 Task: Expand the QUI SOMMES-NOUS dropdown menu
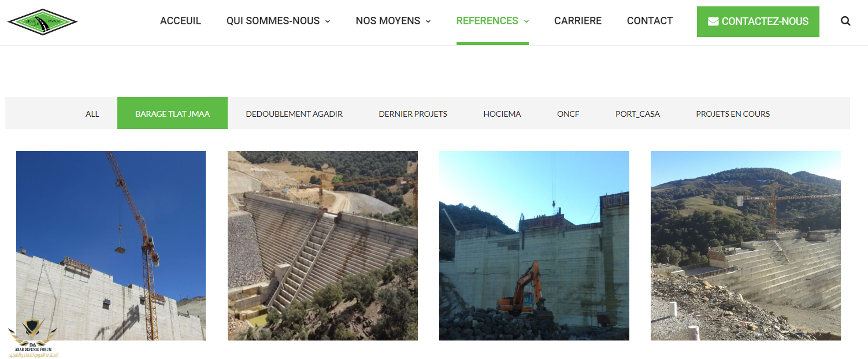click(x=278, y=21)
